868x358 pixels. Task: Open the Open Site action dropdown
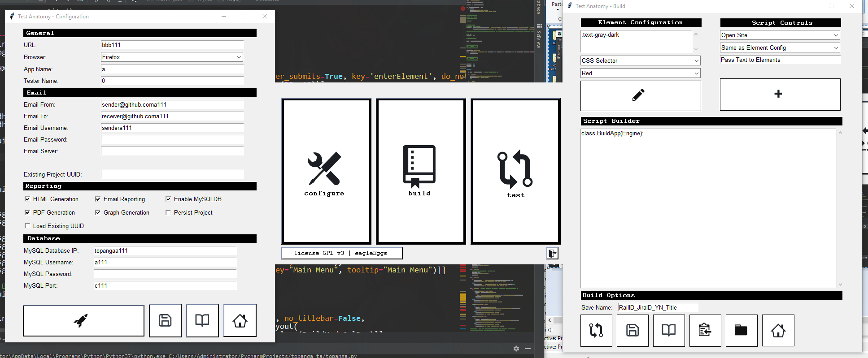780,35
